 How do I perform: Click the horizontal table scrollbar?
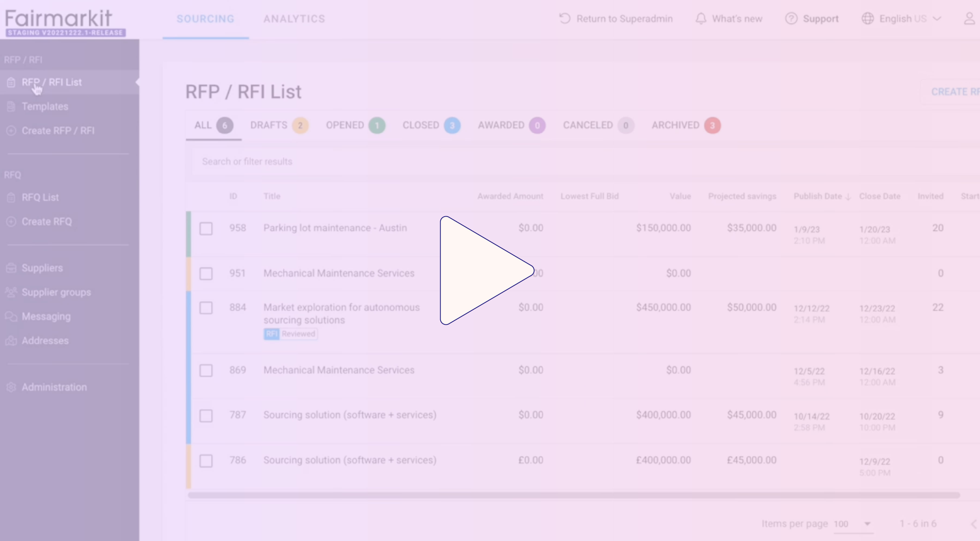pos(574,495)
